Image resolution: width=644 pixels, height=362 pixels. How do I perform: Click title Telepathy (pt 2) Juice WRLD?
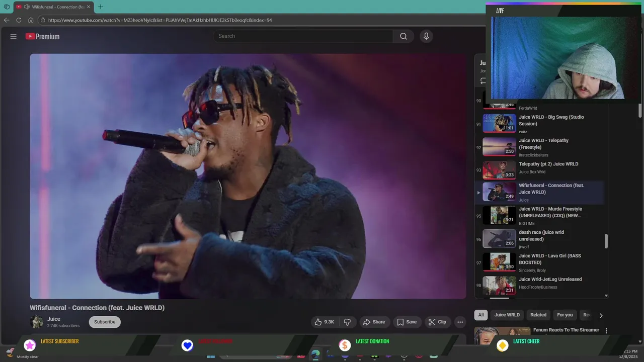point(548,164)
